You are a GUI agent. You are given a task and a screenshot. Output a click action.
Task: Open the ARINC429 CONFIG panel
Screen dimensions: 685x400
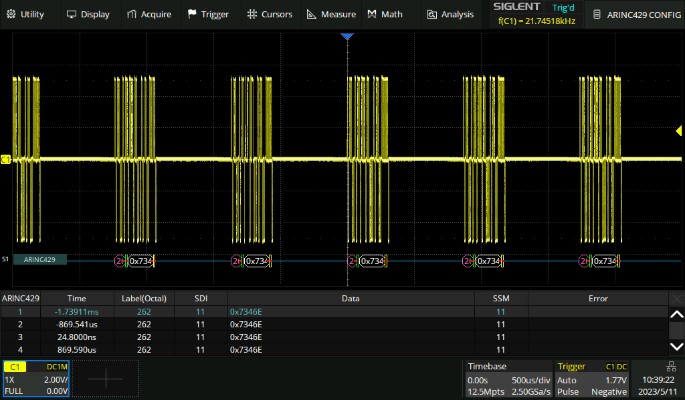tap(636, 14)
